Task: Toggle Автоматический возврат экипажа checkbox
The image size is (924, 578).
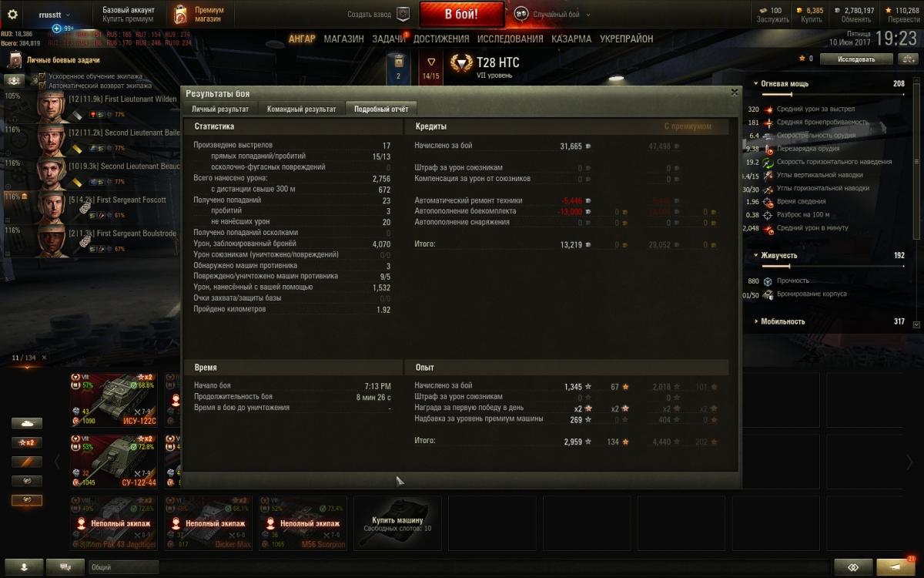Action: (42, 86)
